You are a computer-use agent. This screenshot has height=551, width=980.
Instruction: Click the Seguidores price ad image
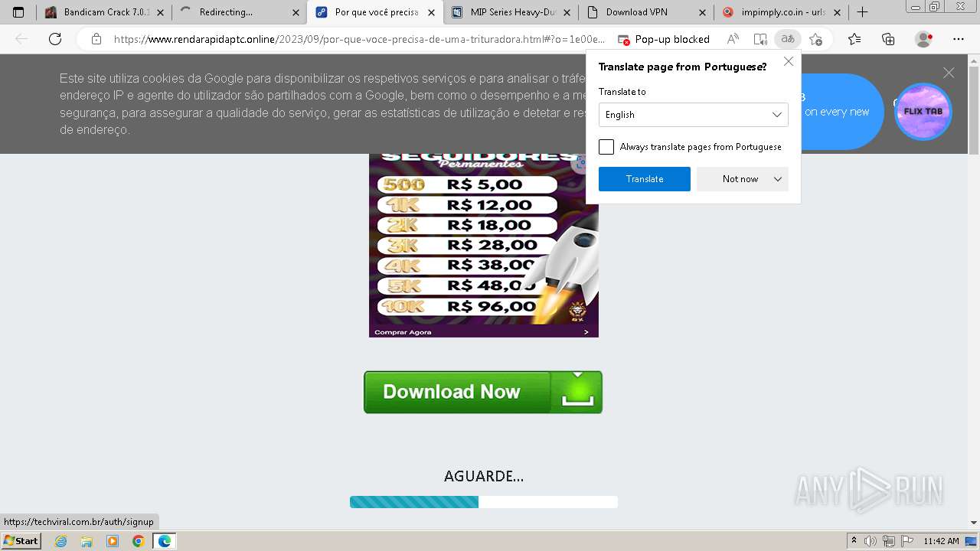click(x=484, y=245)
